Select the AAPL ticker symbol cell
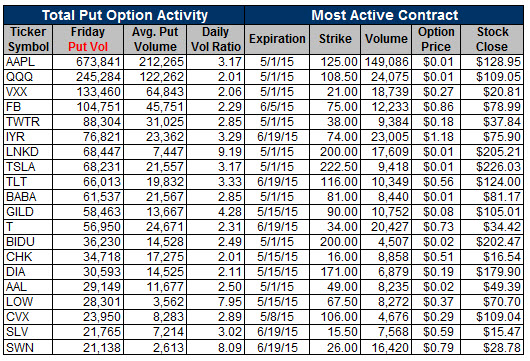This screenshot has width=530, height=361. pos(28,62)
